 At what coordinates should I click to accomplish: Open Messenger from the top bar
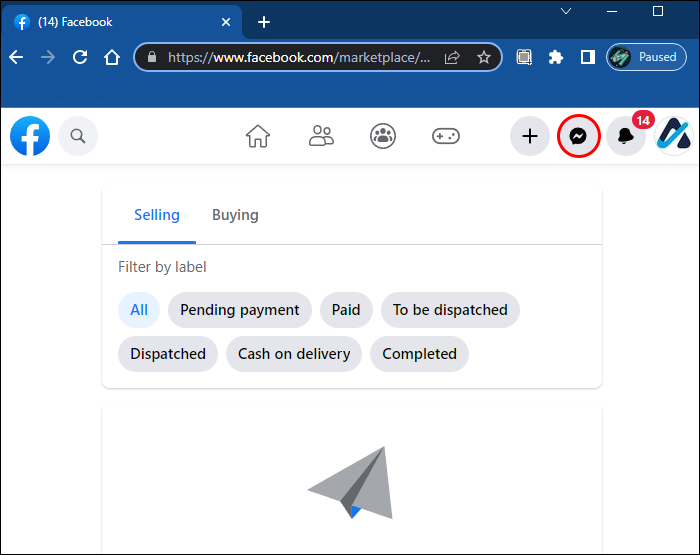click(578, 136)
